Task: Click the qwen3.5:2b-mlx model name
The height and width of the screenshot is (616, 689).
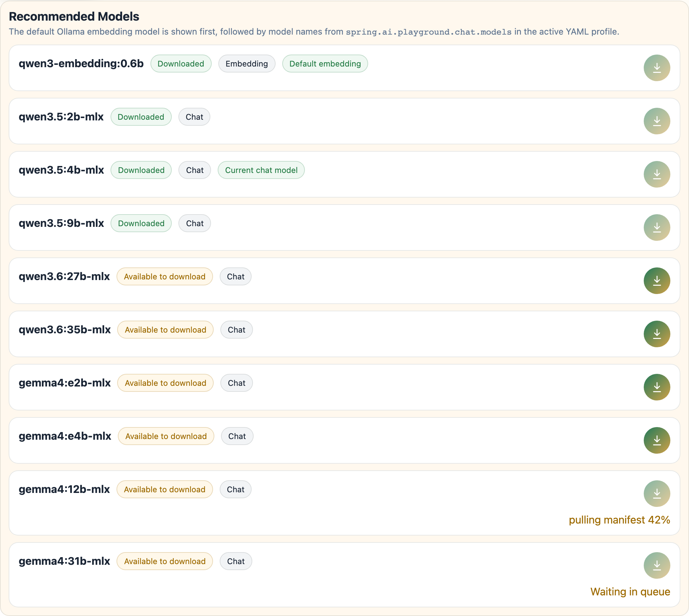Action: coord(61,117)
